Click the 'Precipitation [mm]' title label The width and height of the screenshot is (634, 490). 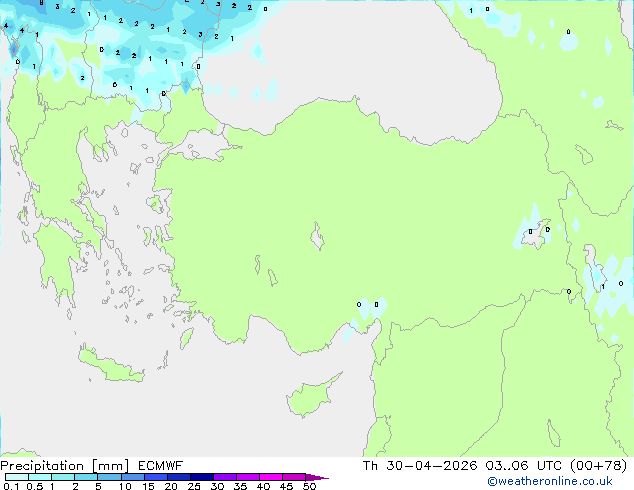pyautogui.click(x=65, y=466)
